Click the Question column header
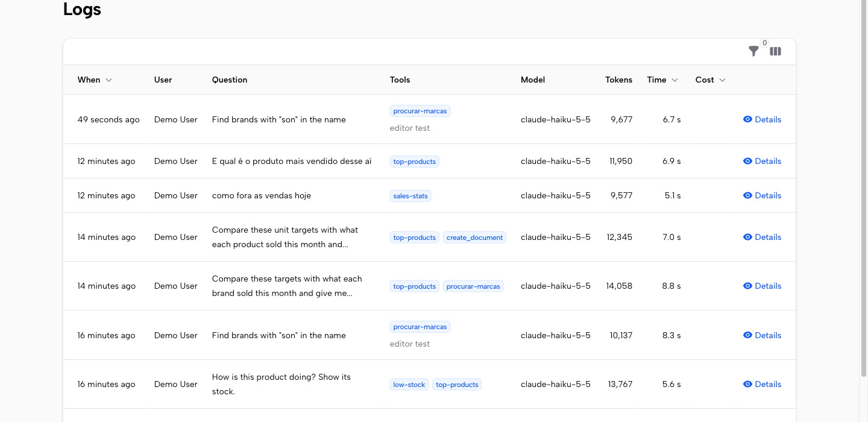Image resolution: width=868 pixels, height=422 pixels. [x=230, y=80]
